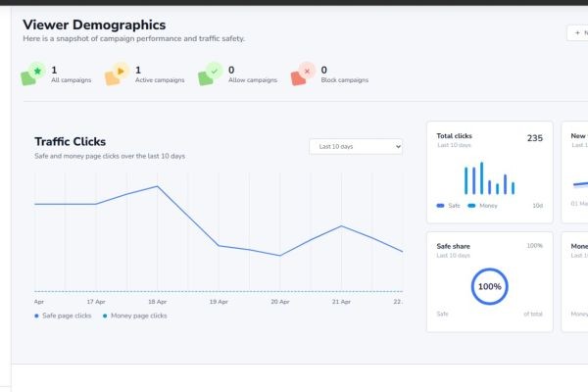The height and width of the screenshot is (392, 588).
Task: Click the Viewer Demographics heading
Action: click(94, 25)
